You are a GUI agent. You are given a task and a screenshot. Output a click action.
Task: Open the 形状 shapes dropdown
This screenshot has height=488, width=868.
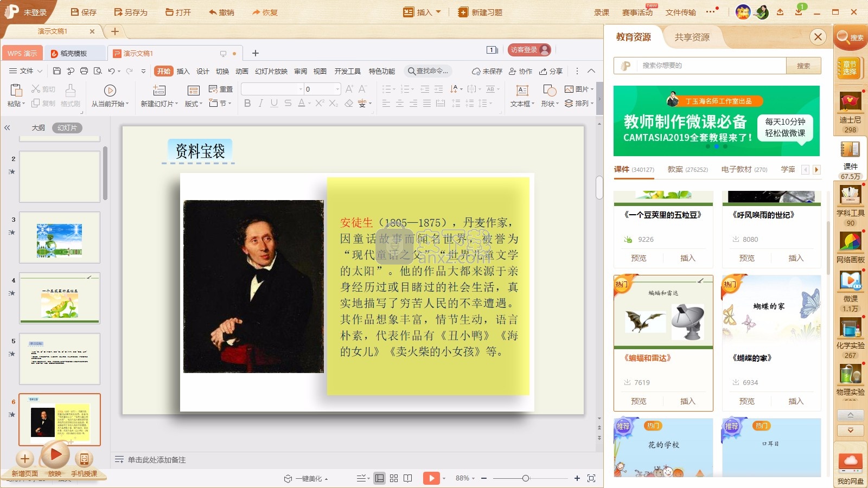550,104
